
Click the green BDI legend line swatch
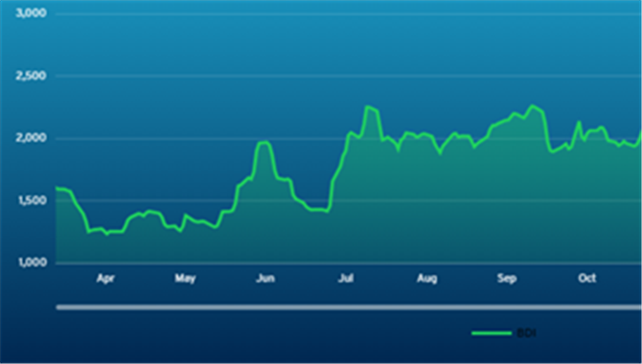[492, 333]
